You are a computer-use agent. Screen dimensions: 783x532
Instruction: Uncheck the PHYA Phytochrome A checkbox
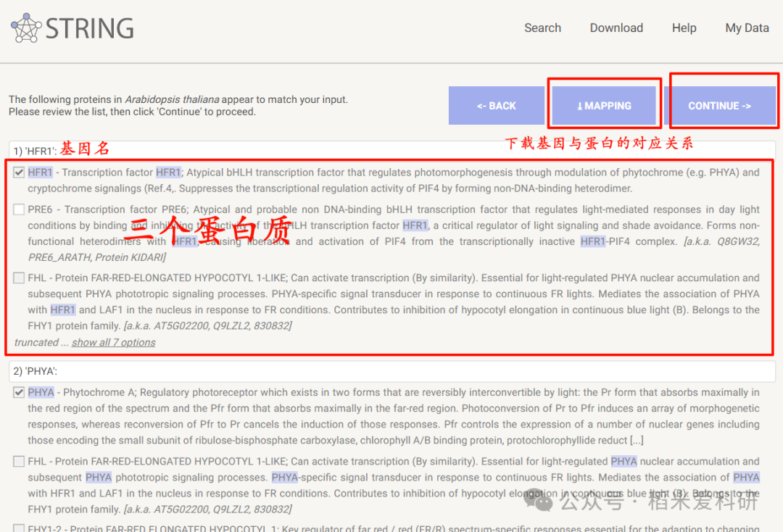click(19, 393)
